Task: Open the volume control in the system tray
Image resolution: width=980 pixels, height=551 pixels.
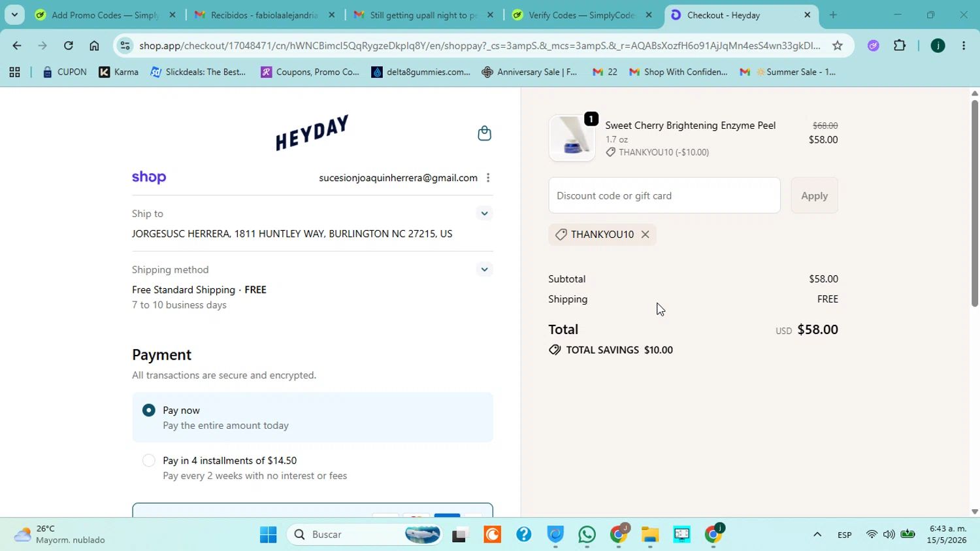Action: 889,535
